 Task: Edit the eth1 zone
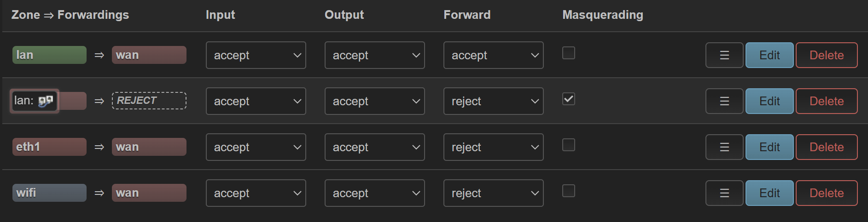[769, 147]
